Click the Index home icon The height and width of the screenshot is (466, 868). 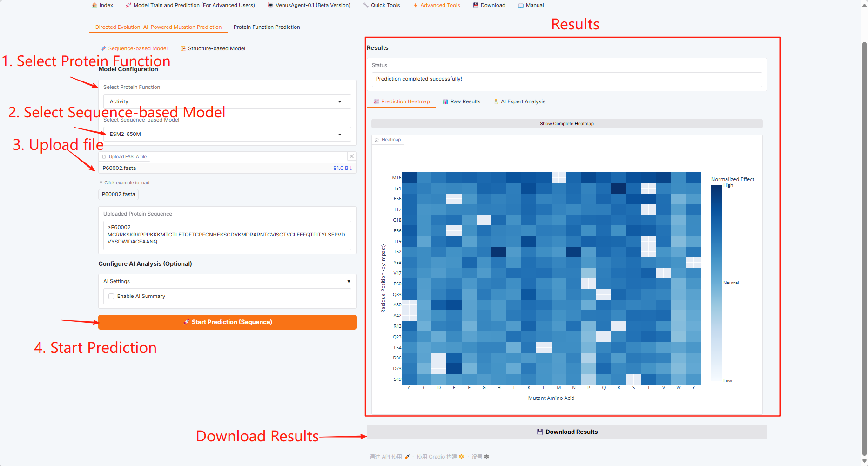click(94, 5)
